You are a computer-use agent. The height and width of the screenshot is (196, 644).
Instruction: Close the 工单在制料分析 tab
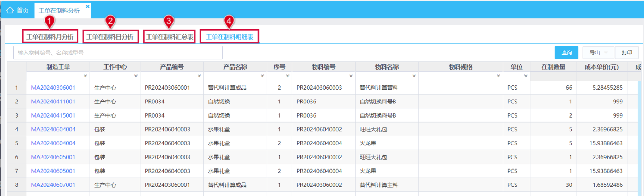(87, 6)
